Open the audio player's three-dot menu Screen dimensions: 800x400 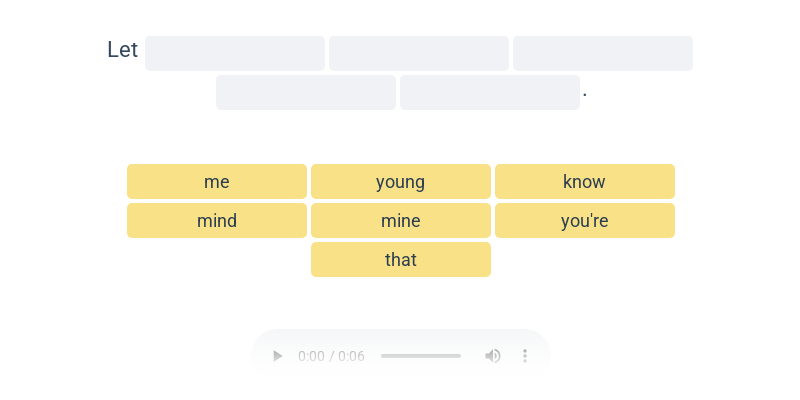[524, 356]
